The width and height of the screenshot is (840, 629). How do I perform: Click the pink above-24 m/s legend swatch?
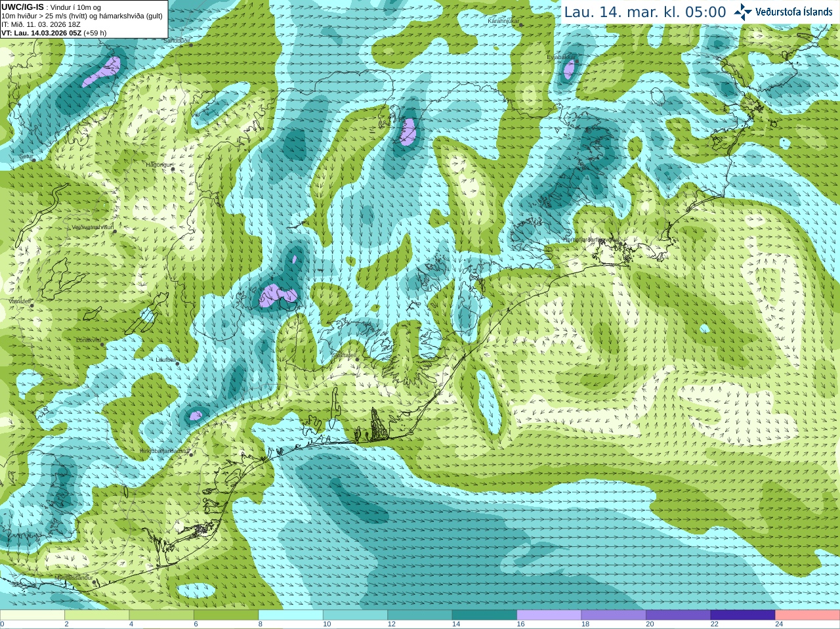pos(808,615)
